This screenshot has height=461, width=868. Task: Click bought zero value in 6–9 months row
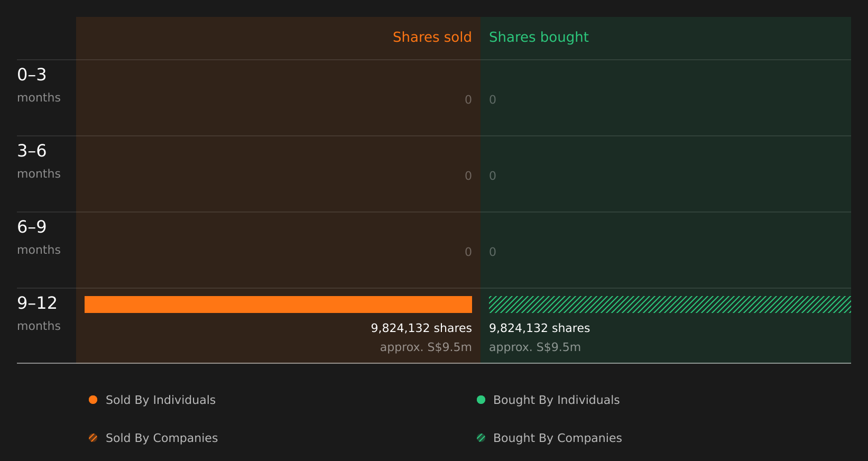coord(493,252)
